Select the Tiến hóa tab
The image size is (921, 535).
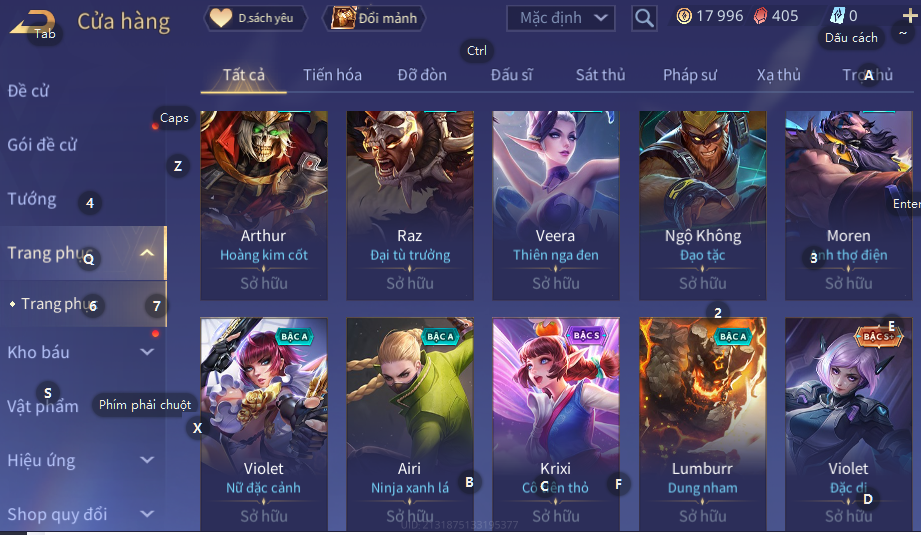332,75
